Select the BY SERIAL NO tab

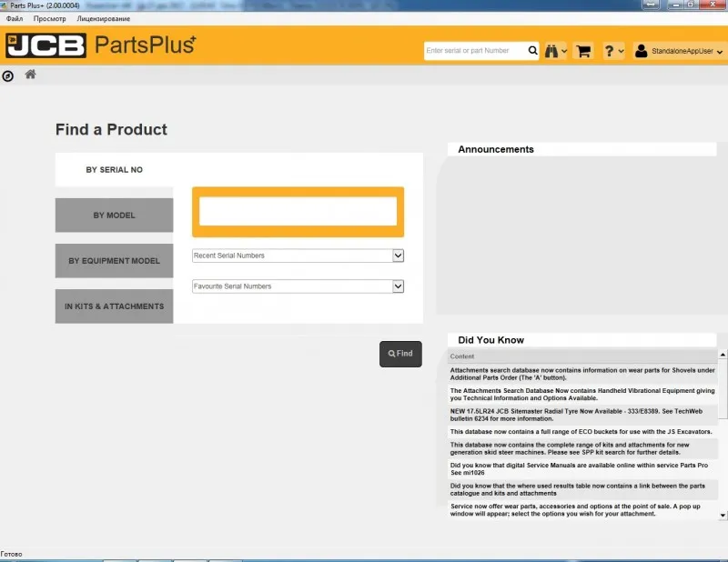coord(115,170)
